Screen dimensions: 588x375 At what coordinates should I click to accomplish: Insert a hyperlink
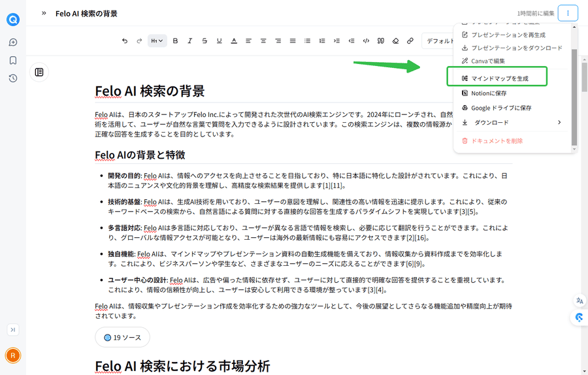(x=410, y=41)
